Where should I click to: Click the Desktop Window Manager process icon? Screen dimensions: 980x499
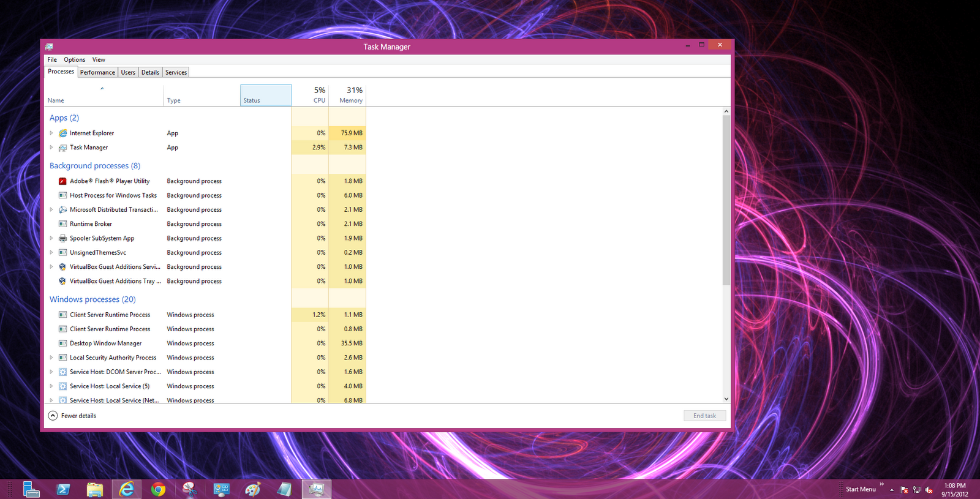pos(62,343)
